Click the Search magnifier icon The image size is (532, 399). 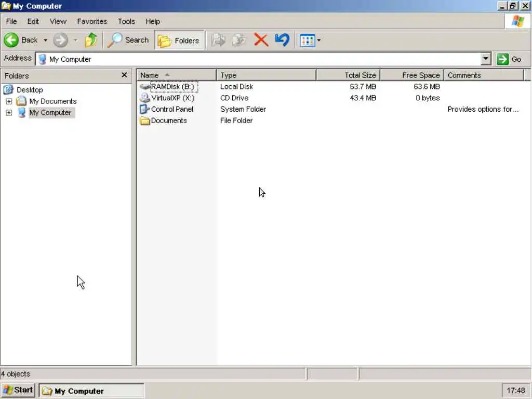tap(114, 40)
